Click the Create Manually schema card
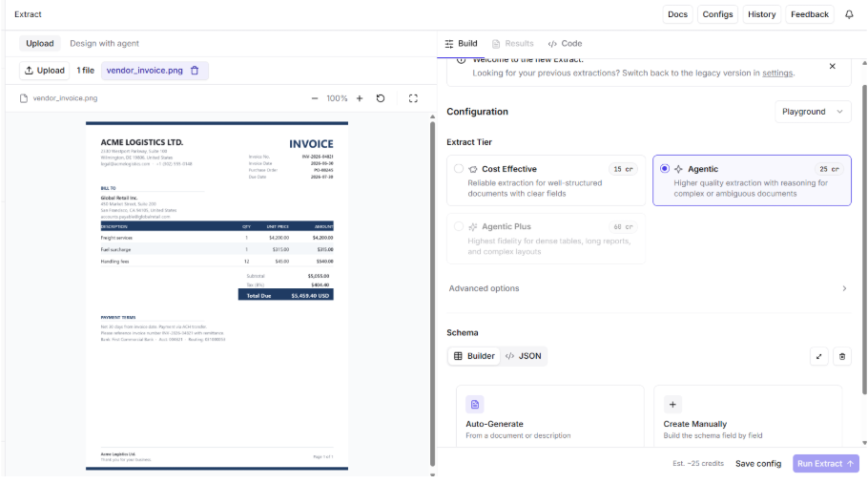Screen dimensions: 868x484 click(x=748, y=416)
